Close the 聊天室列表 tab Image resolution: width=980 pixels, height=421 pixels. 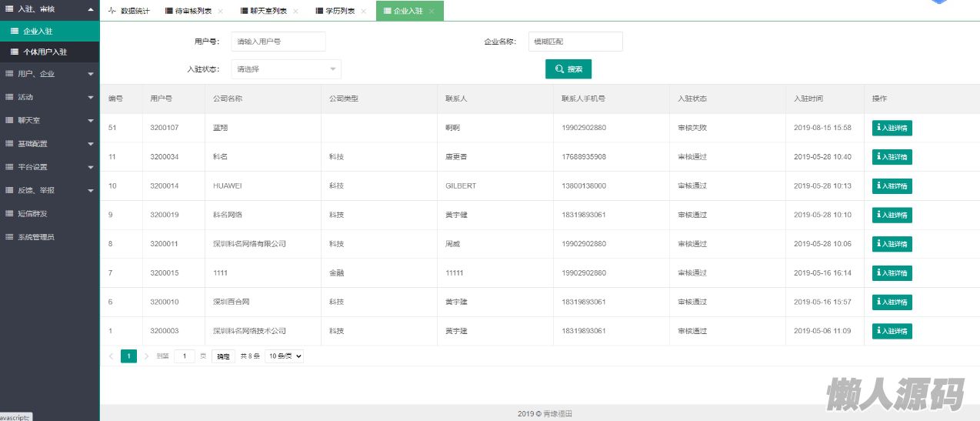pyautogui.click(x=295, y=12)
